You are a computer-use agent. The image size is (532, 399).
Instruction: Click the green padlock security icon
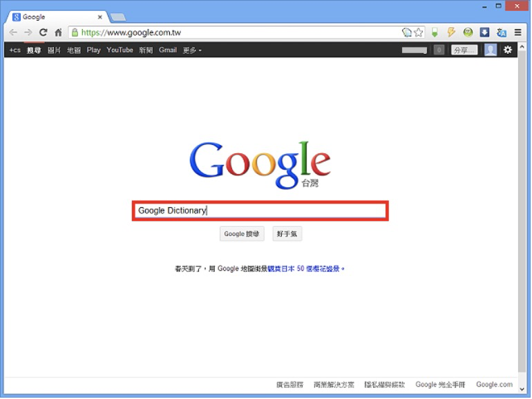tap(75, 32)
